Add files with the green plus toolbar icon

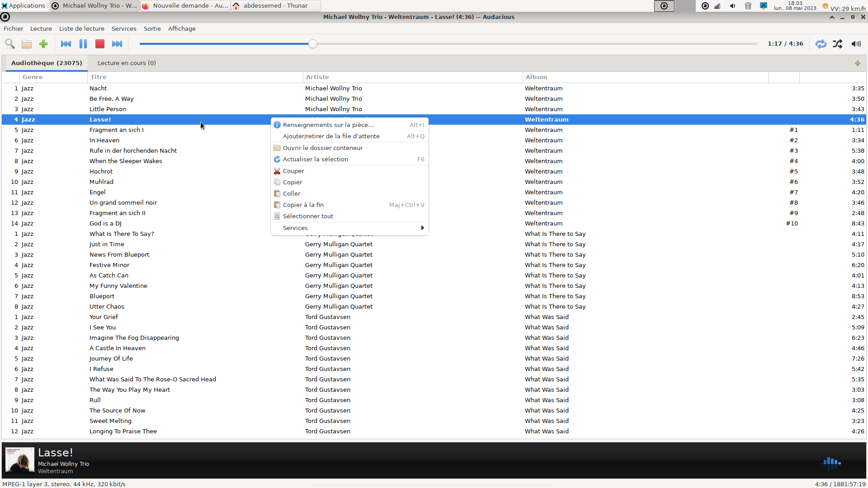(x=43, y=44)
